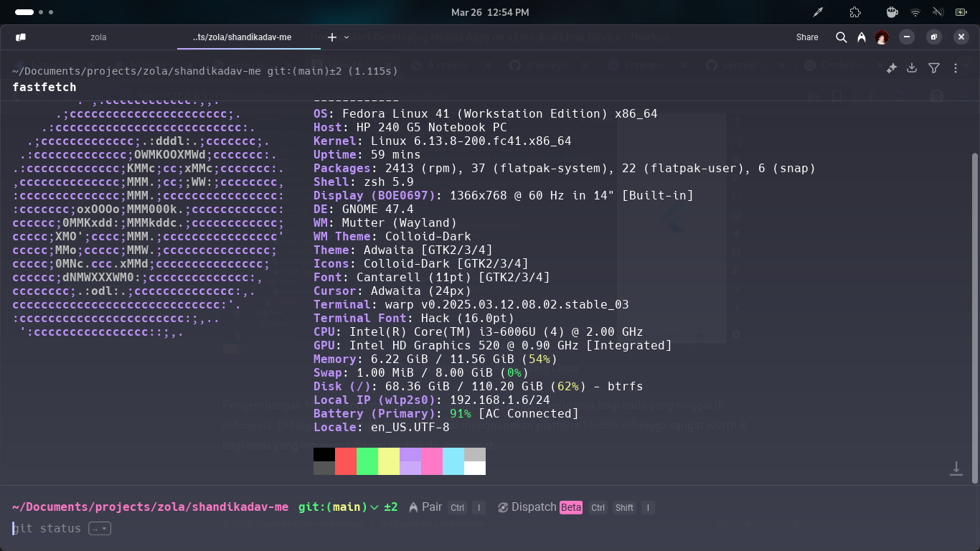Image resolution: width=980 pixels, height=551 pixels.
Task: Open the git status suggestion dropdown
Action: pyautogui.click(x=100, y=529)
